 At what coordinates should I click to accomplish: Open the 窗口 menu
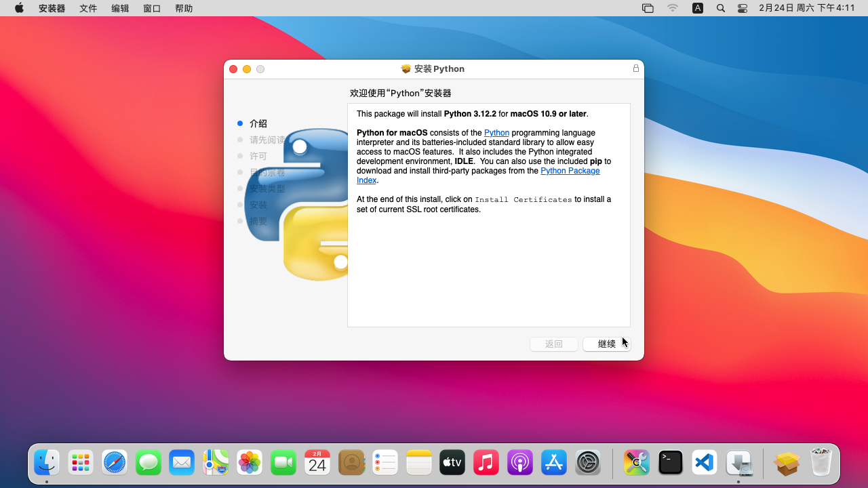(x=152, y=8)
